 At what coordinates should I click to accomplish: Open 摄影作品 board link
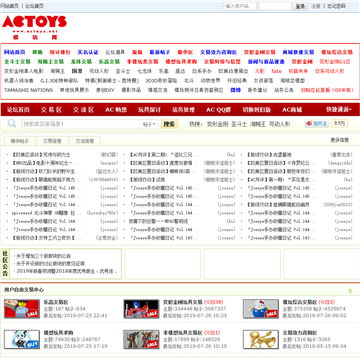(x=131, y=90)
